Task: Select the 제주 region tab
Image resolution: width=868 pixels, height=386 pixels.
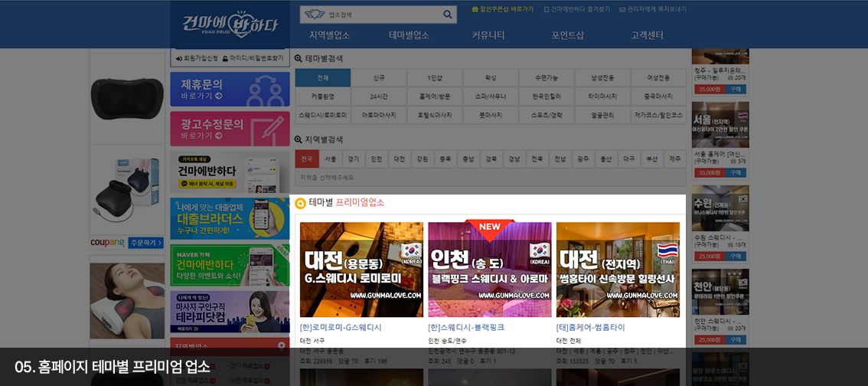Action: point(675,159)
